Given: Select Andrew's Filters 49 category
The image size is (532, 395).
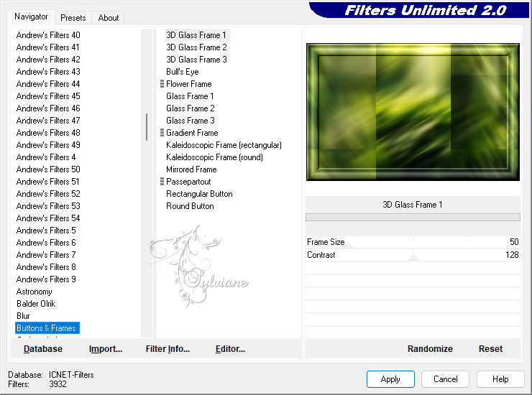Looking at the screenshot, I should click(x=48, y=145).
